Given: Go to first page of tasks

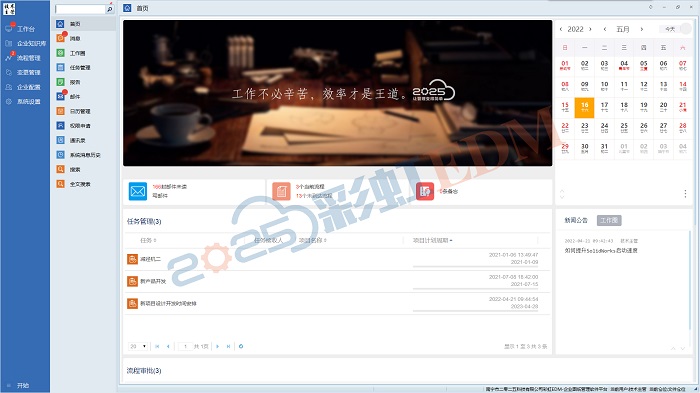Looking at the screenshot, I should point(157,346).
